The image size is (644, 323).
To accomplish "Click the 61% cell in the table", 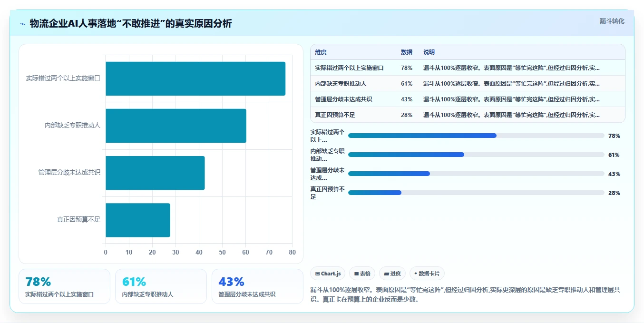I will click(x=407, y=83).
